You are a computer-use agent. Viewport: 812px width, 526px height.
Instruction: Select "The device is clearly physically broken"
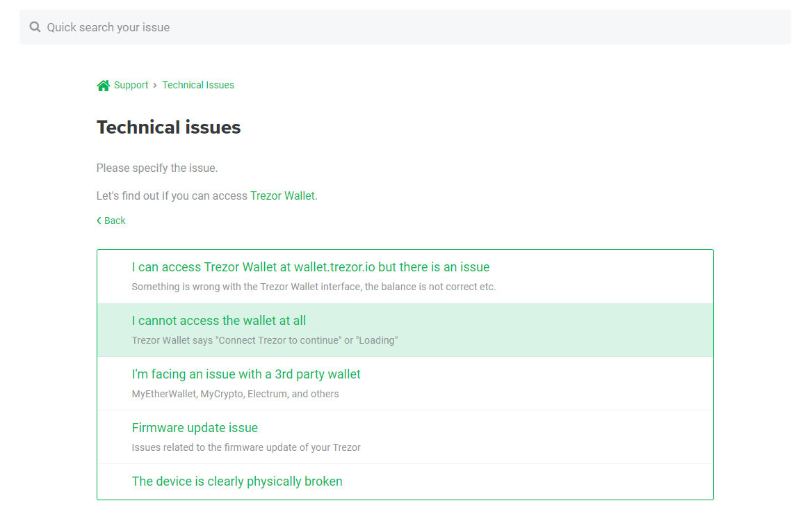[x=237, y=481]
